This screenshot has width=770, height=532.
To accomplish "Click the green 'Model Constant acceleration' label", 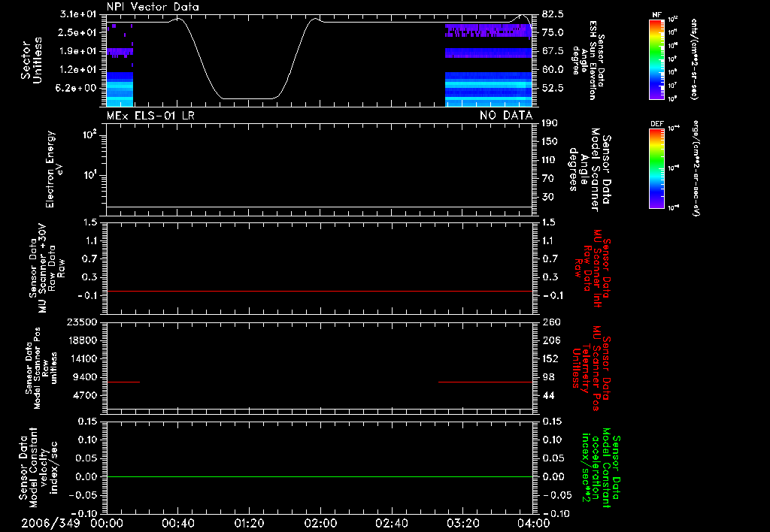I will pos(601,468).
